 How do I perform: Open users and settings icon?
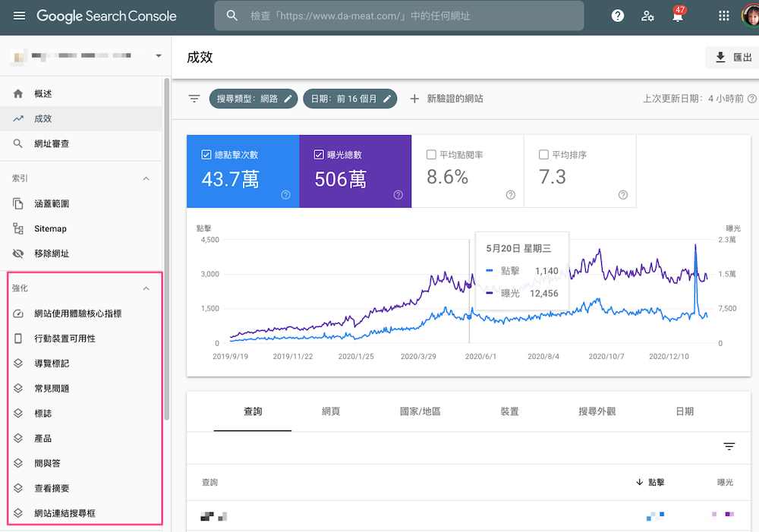(x=647, y=16)
